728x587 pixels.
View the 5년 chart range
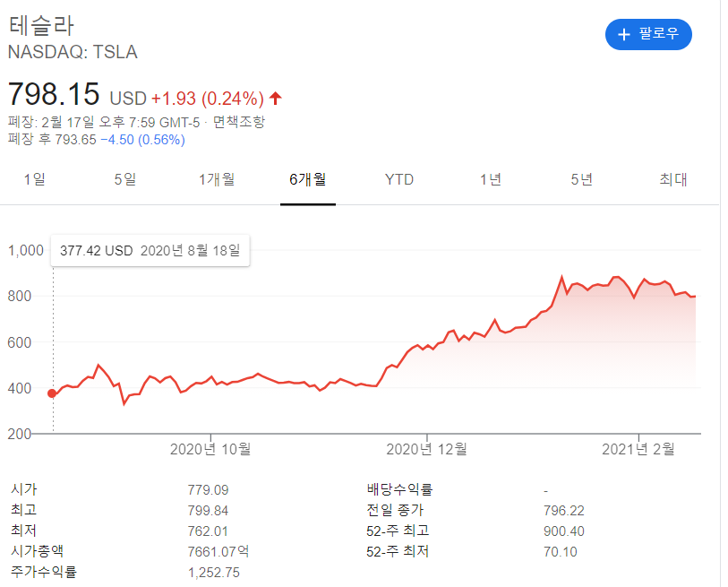point(582,179)
